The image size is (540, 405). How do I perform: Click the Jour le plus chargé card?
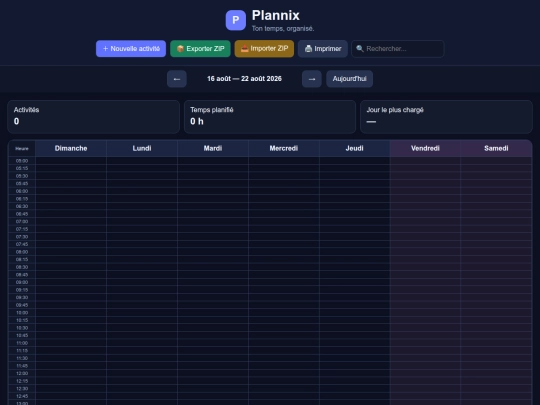446,117
